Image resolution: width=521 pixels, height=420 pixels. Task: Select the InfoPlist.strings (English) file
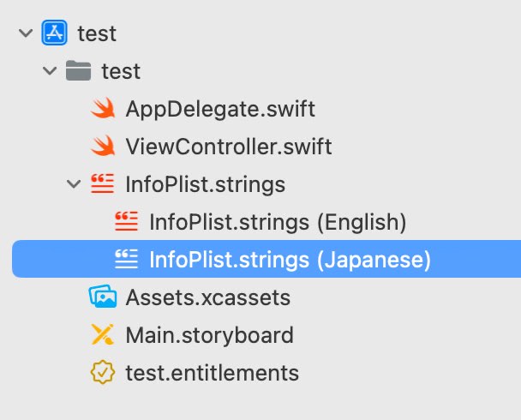pyautogui.click(x=278, y=222)
